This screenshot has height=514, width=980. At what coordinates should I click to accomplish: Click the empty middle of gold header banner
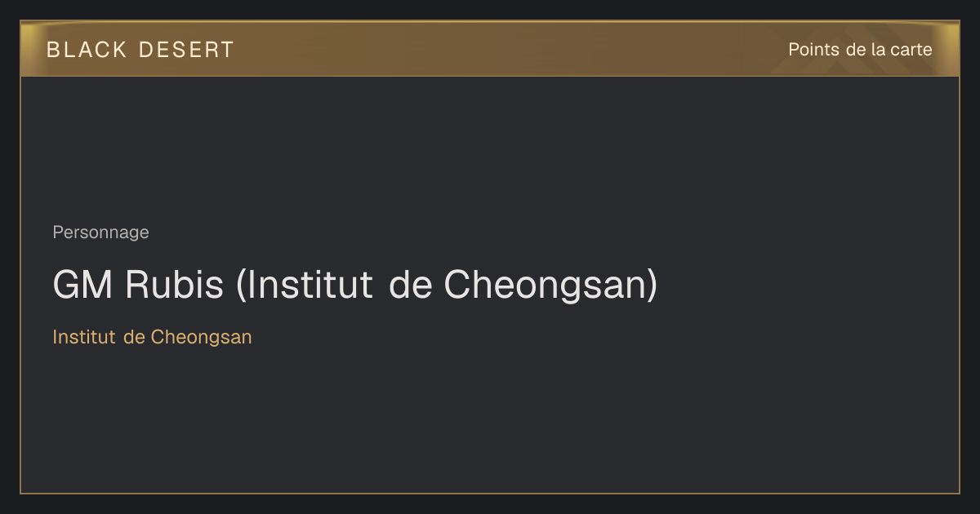click(x=506, y=49)
